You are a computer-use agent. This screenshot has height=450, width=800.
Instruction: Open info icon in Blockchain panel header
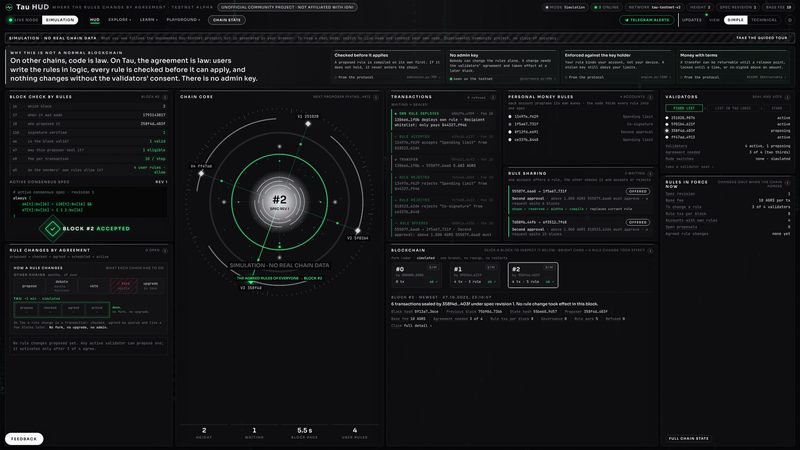point(650,251)
